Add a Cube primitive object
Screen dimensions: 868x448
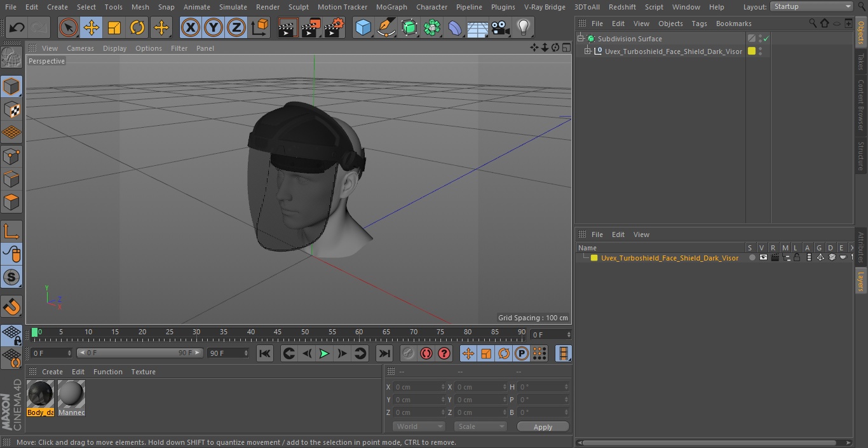[363, 28]
